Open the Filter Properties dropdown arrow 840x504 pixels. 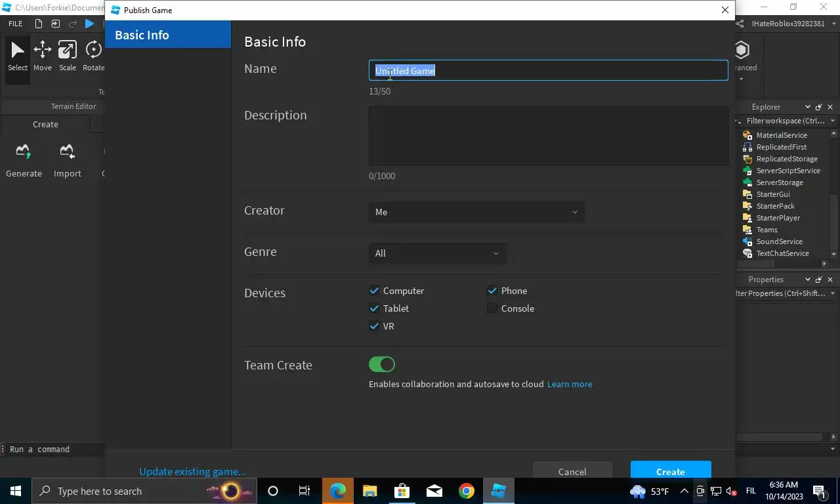coord(833,293)
